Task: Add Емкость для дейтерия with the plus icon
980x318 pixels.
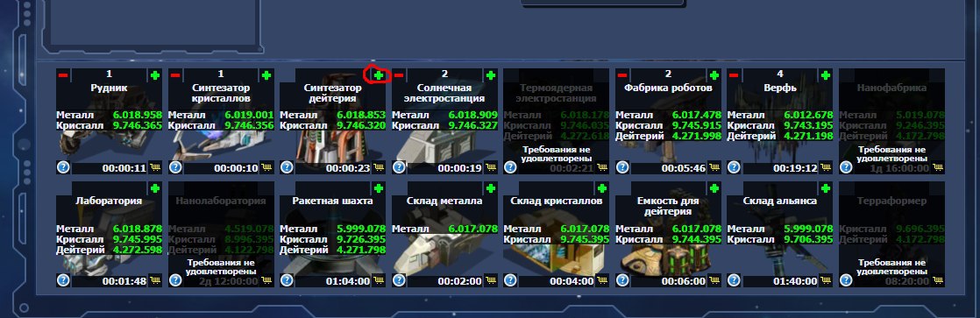Action: pos(714,188)
